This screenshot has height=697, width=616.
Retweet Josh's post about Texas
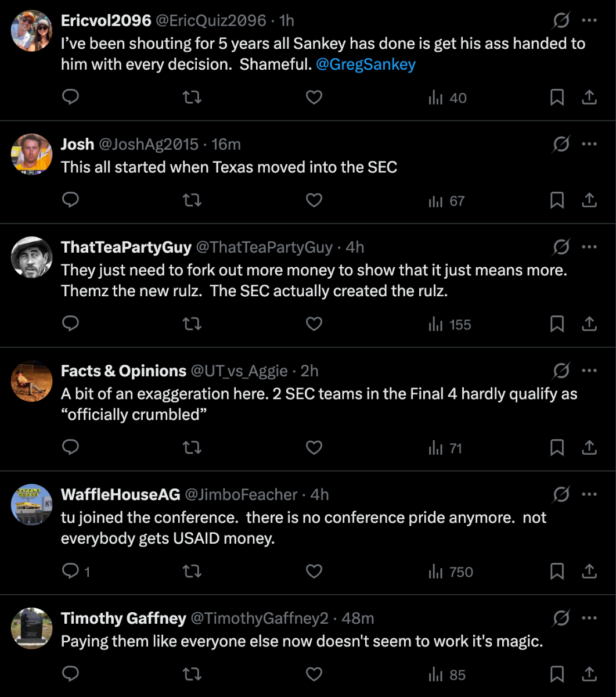pyautogui.click(x=192, y=201)
